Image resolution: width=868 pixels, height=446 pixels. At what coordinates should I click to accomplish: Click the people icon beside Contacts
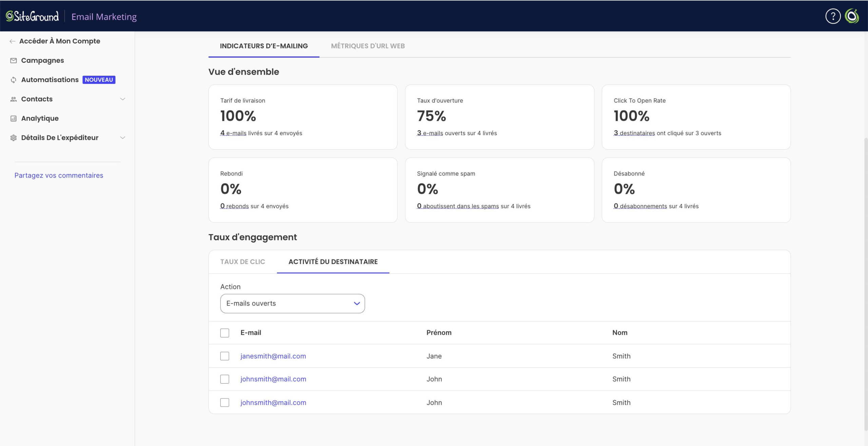tap(14, 99)
